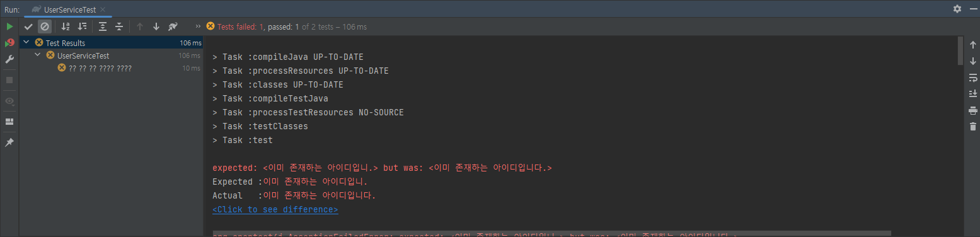Click the 'Task :test' console line
The image size is (980, 237).
[243, 140]
